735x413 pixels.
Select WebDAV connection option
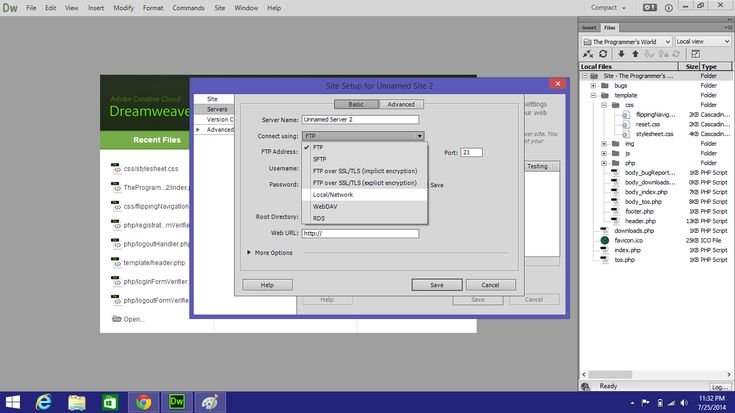[365, 207]
